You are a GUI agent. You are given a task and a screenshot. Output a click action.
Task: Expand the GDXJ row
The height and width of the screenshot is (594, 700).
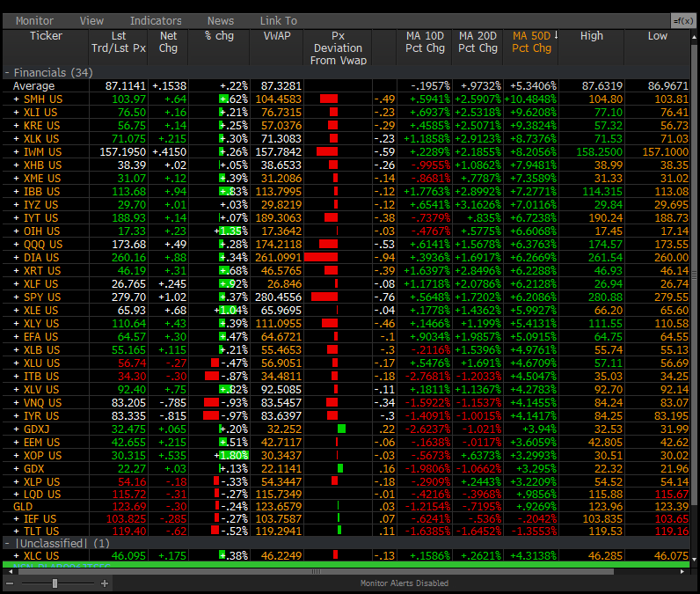16,429
